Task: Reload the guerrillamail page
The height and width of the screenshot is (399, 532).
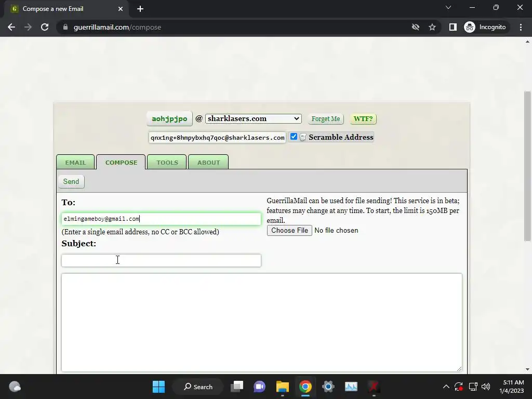Action: [x=45, y=27]
